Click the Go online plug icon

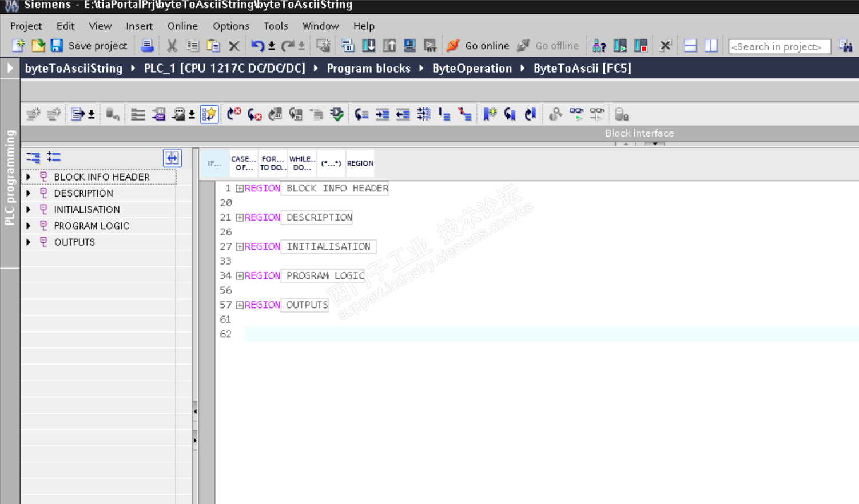[453, 46]
